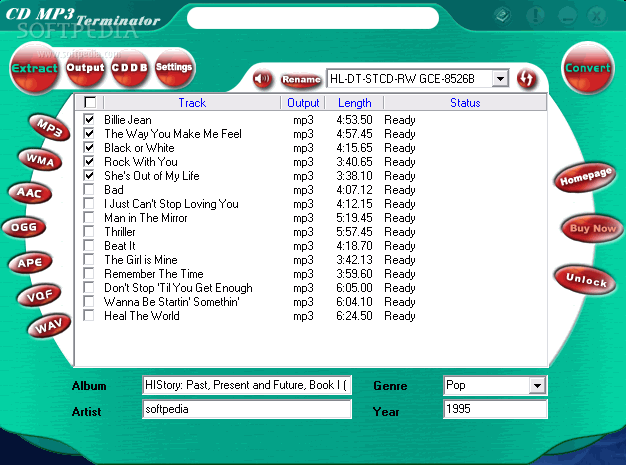Toggle the select-all tracks checkbox
This screenshot has width=626, height=465.
point(90,102)
